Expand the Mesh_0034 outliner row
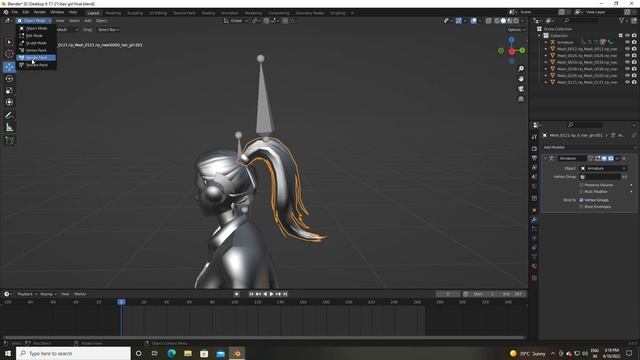 (x=546, y=62)
